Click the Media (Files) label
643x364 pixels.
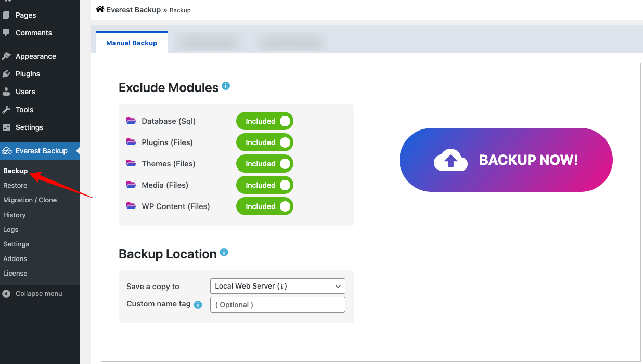(165, 185)
